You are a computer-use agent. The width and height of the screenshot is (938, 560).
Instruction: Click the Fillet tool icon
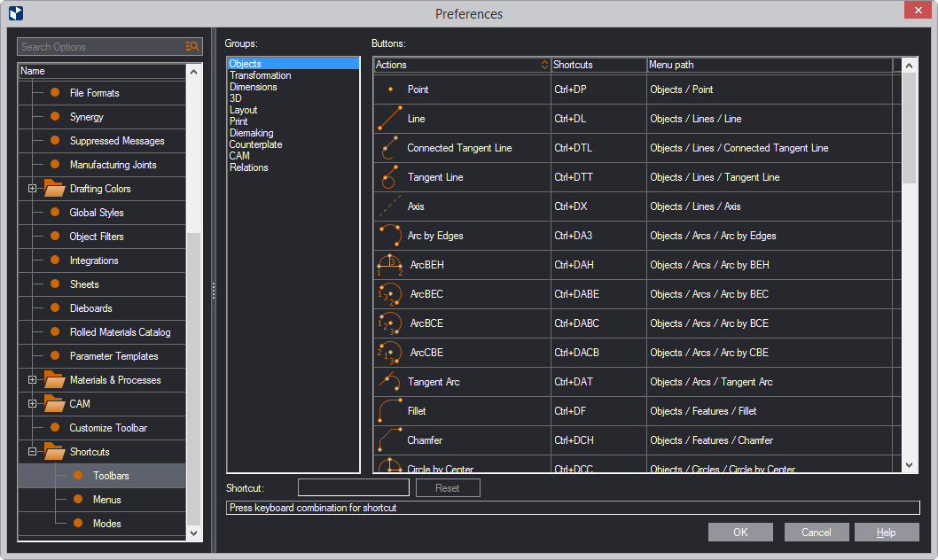point(389,411)
